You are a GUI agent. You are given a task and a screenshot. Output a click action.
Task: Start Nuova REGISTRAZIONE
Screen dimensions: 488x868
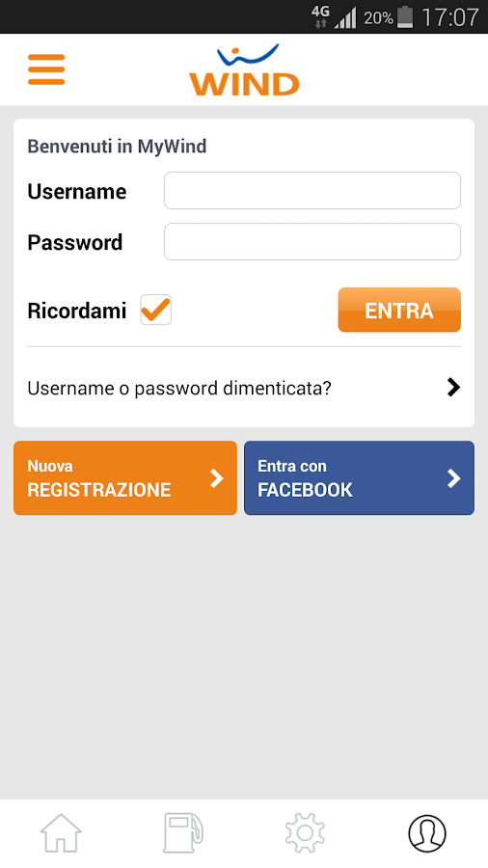(x=125, y=477)
